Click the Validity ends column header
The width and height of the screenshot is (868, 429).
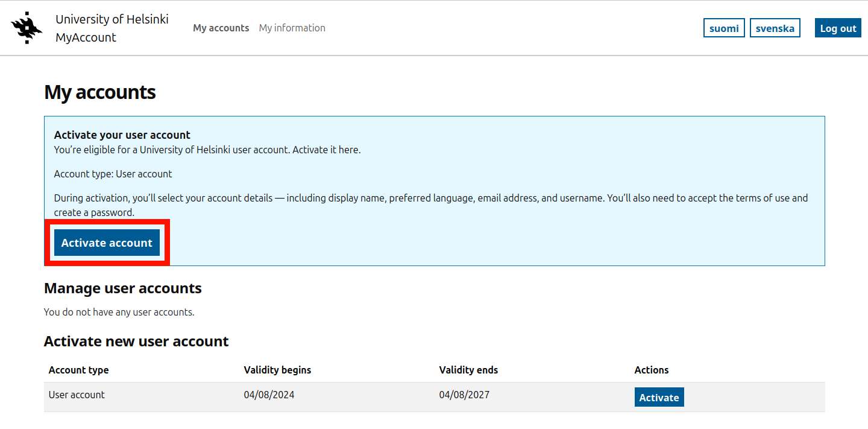tap(468, 370)
